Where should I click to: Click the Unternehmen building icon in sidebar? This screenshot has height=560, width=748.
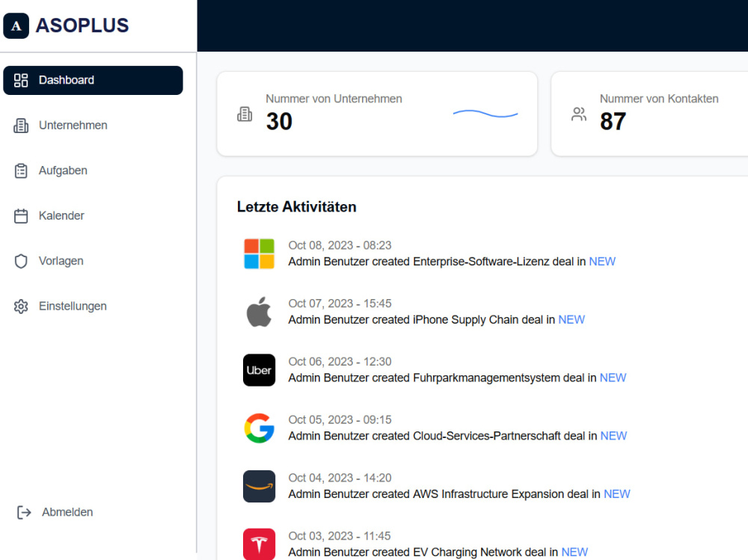point(21,126)
